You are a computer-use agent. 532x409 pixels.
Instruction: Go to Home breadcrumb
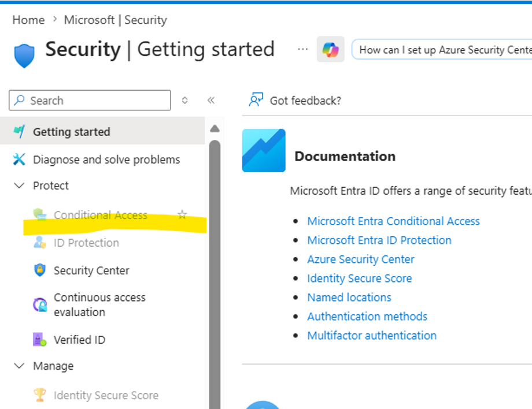28,20
